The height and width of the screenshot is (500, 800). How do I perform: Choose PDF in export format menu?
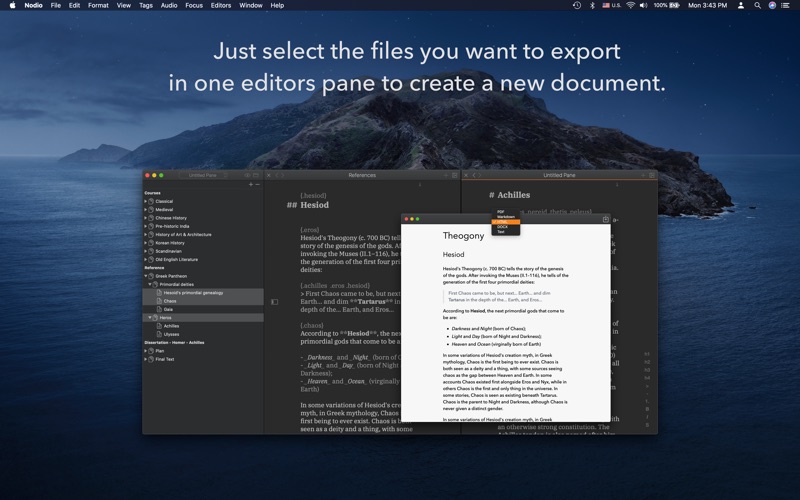(506, 212)
